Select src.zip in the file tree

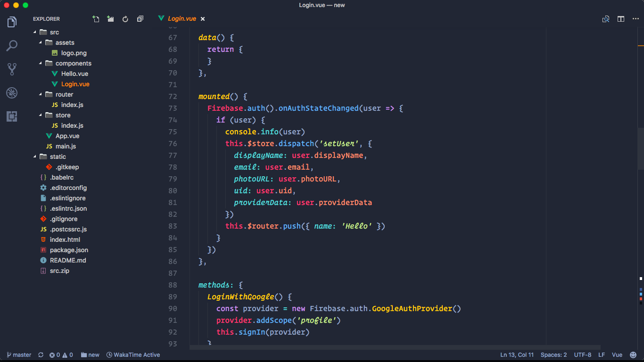pyautogui.click(x=59, y=271)
